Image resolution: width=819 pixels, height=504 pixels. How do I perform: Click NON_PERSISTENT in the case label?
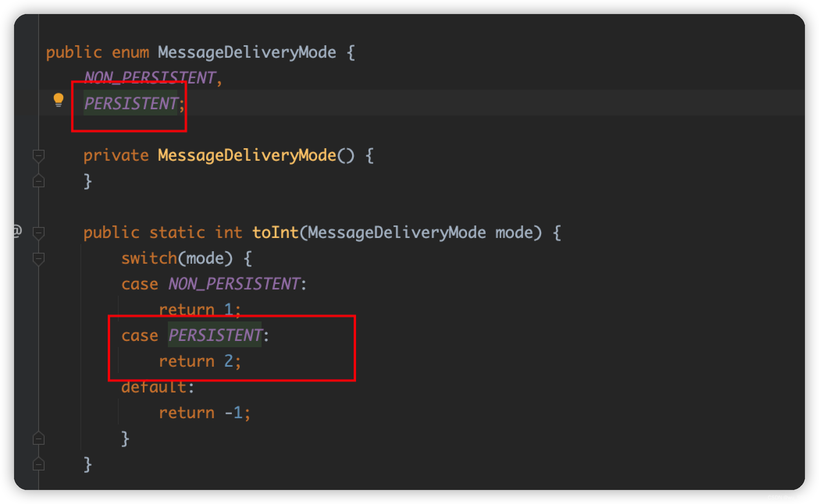coord(234,284)
